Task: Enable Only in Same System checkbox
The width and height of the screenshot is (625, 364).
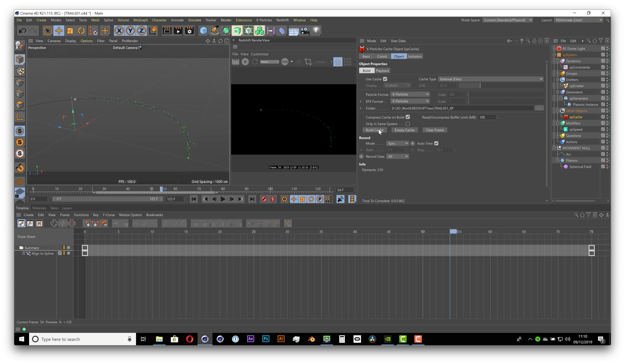Action: click(x=408, y=124)
